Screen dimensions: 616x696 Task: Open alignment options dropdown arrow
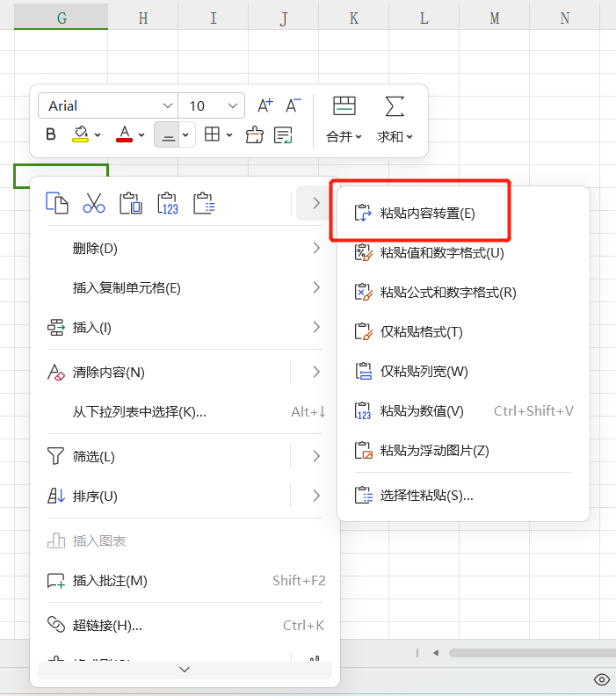pos(186,134)
